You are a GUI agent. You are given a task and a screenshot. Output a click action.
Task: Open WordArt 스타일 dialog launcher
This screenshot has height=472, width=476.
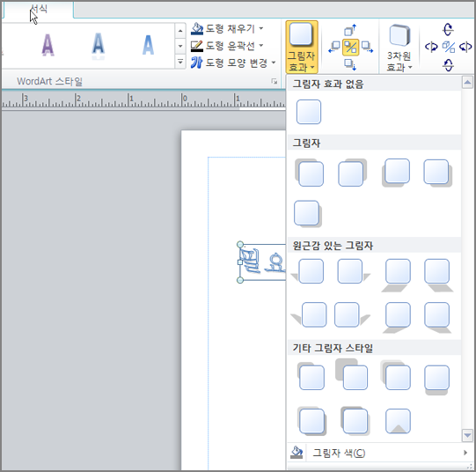[x=275, y=81]
